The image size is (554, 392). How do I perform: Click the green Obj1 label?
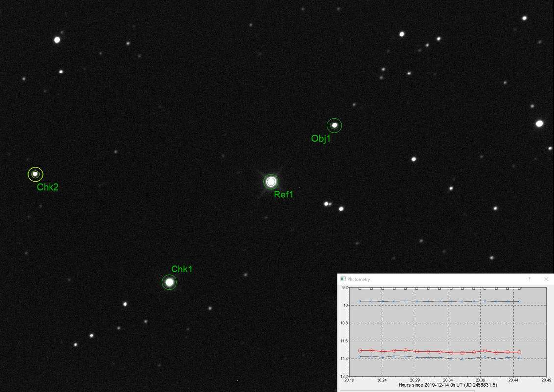pyautogui.click(x=321, y=139)
